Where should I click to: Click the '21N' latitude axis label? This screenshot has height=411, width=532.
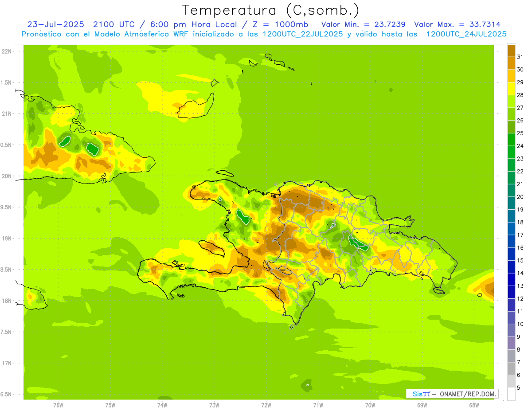click(7, 114)
